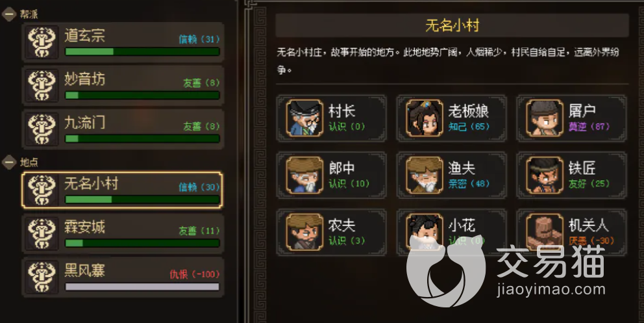The image size is (644, 323).
Task: Collapse the 地点 locations section
Action: tap(9, 162)
